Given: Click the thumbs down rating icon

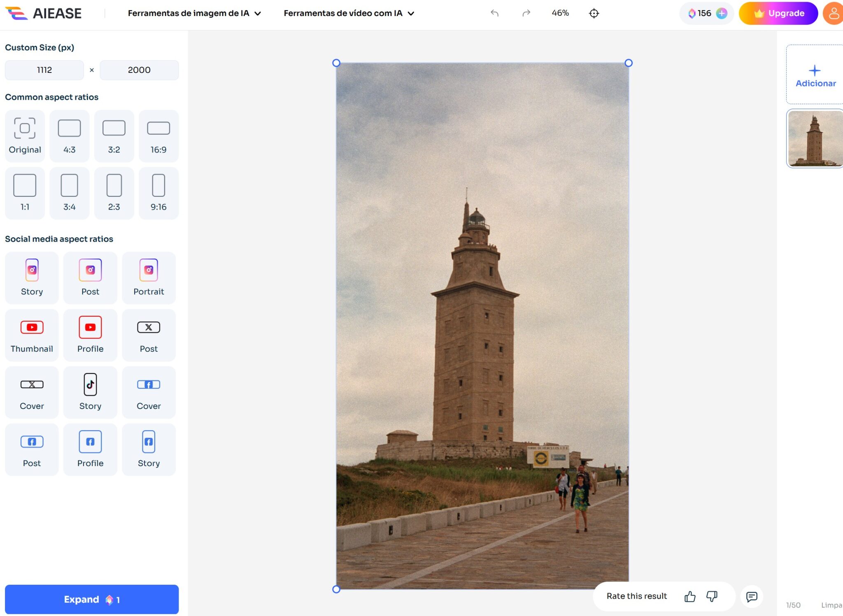Looking at the screenshot, I should click(712, 596).
